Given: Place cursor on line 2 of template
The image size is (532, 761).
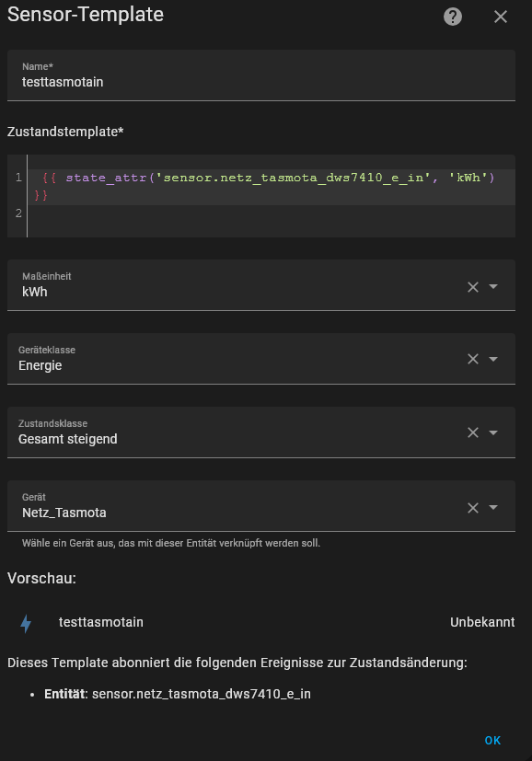Looking at the screenshot, I should [271, 213].
